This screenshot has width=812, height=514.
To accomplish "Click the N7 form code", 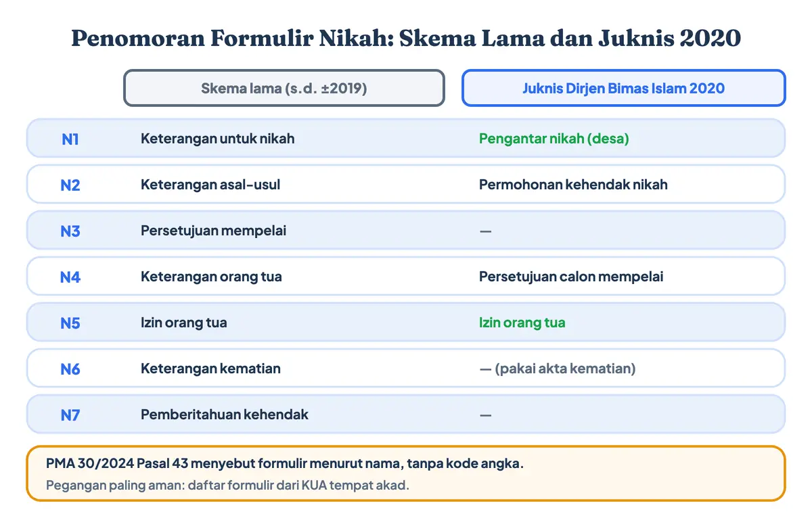I will tap(70, 415).
